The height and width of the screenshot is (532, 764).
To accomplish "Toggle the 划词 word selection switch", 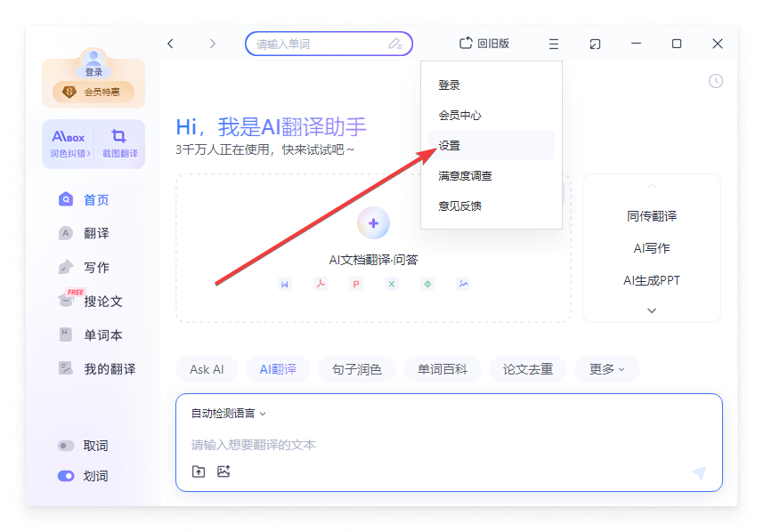I will coord(65,476).
